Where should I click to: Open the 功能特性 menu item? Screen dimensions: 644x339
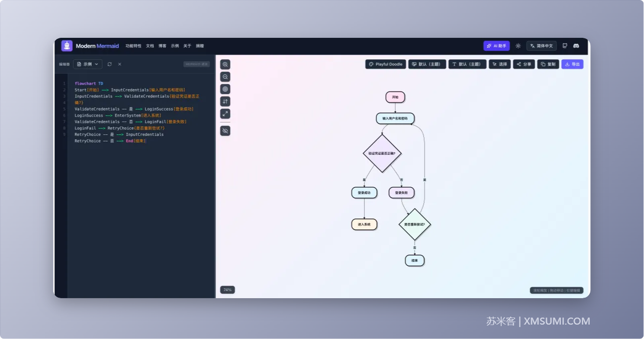click(133, 46)
